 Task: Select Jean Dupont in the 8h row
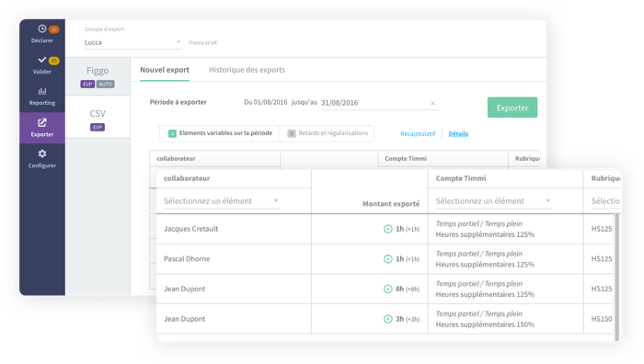point(184,289)
